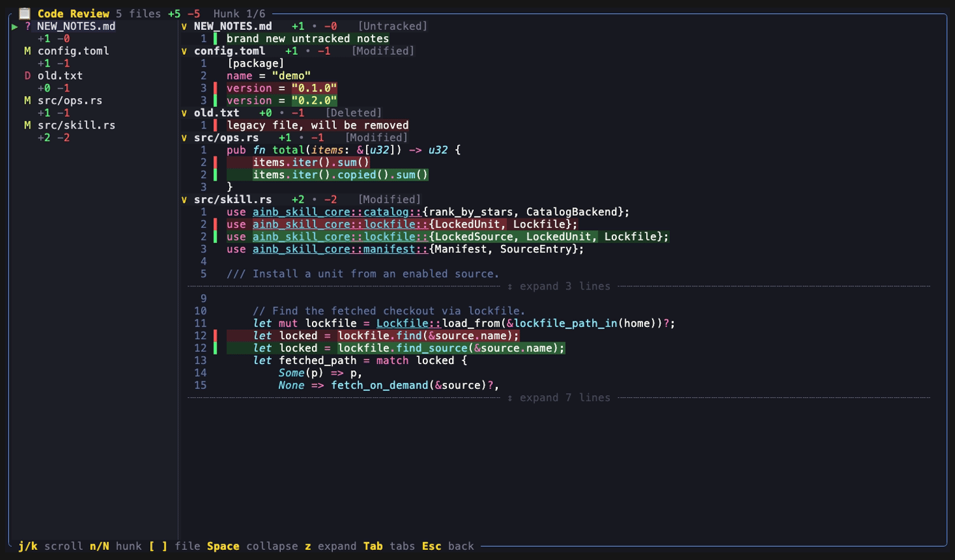Image resolution: width=955 pixels, height=560 pixels.
Task: Click the [ ] file hint
Action: [x=174, y=546]
